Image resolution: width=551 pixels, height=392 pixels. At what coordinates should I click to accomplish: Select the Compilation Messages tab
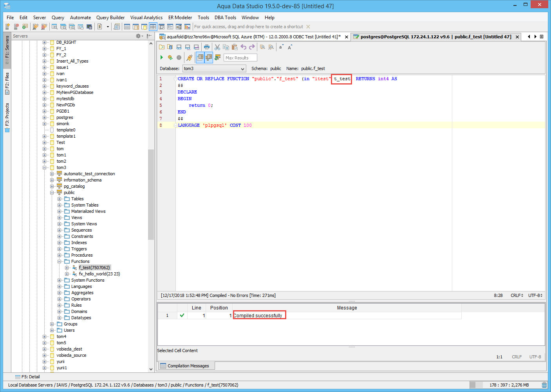tap(188, 366)
